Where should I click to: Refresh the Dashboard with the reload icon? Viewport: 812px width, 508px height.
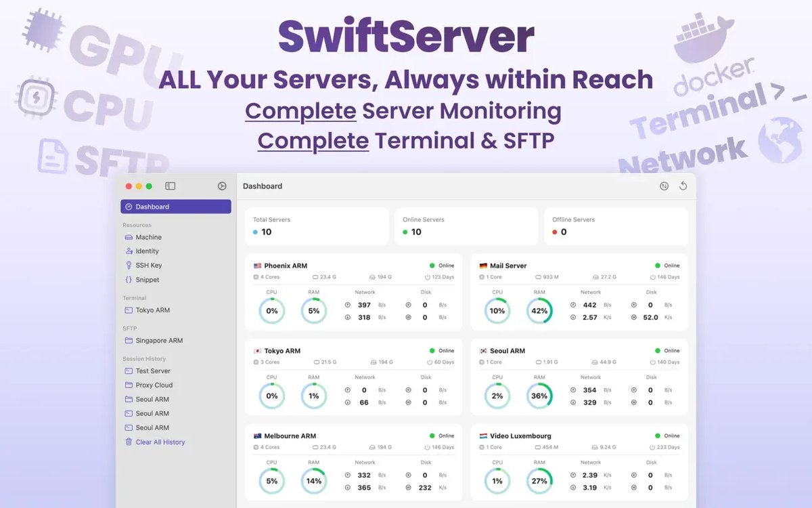click(683, 186)
